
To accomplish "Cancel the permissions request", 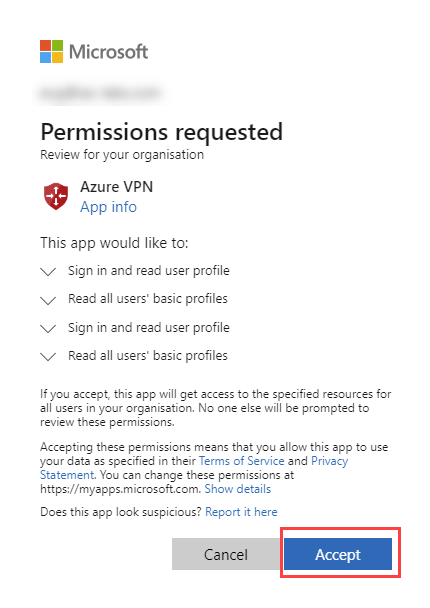I will (226, 554).
